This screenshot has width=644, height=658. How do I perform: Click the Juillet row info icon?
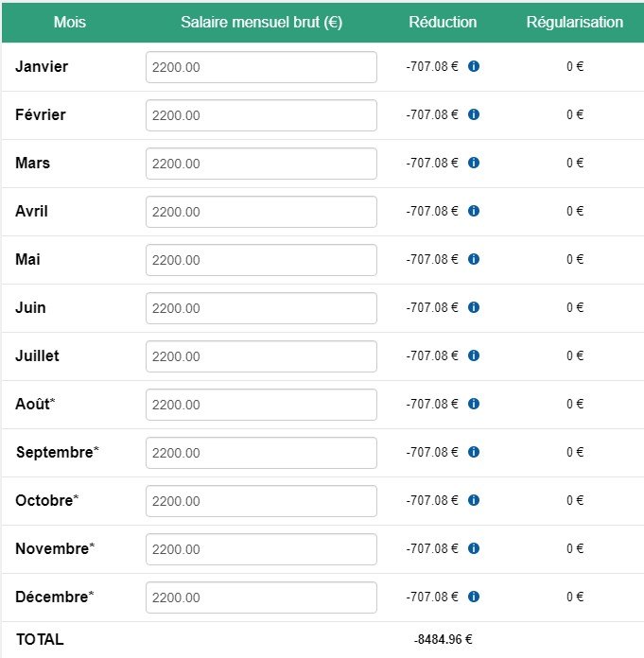click(474, 355)
